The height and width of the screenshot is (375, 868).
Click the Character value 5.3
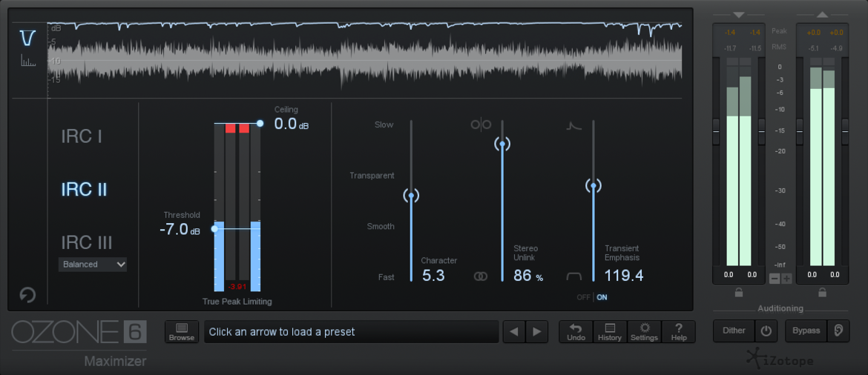pos(433,276)
